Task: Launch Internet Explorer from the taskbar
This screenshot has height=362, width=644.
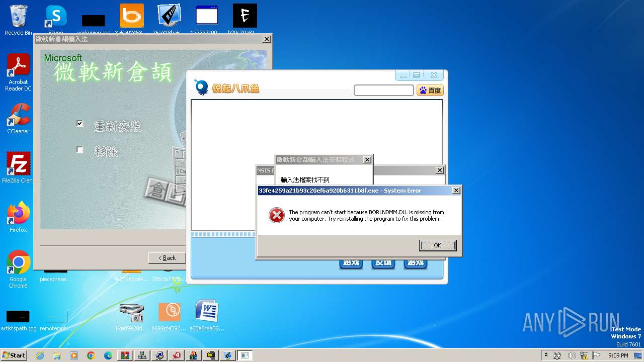Action: pyautogui.click(x=40, y=355)
